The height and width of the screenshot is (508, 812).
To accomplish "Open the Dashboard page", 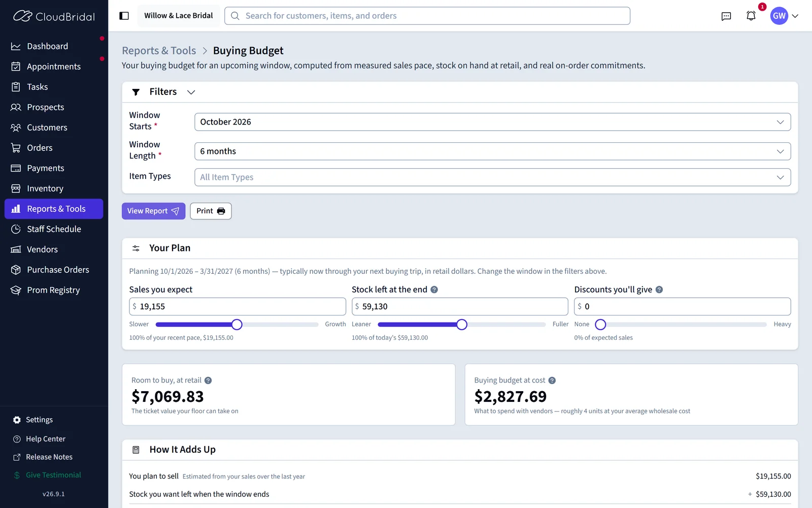I will [x=54, y=46].
